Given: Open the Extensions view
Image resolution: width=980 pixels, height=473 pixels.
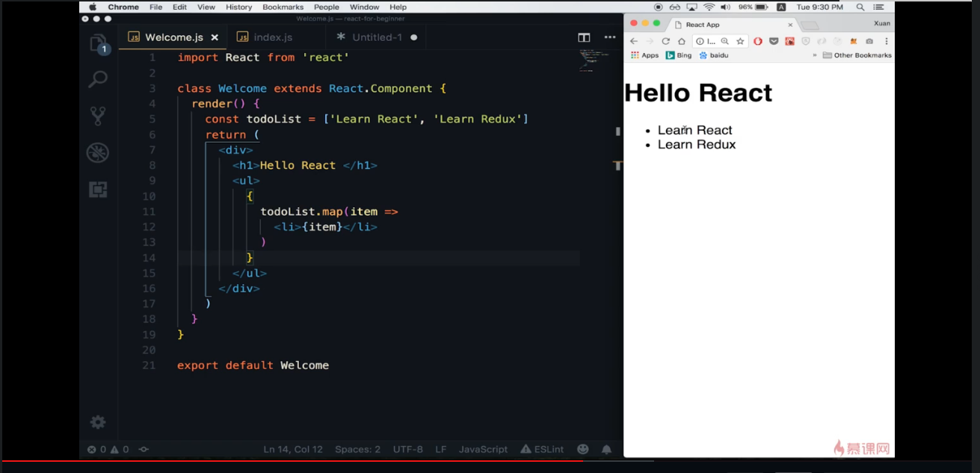Looking at the screenshot, I should click(x=98, y=188).
